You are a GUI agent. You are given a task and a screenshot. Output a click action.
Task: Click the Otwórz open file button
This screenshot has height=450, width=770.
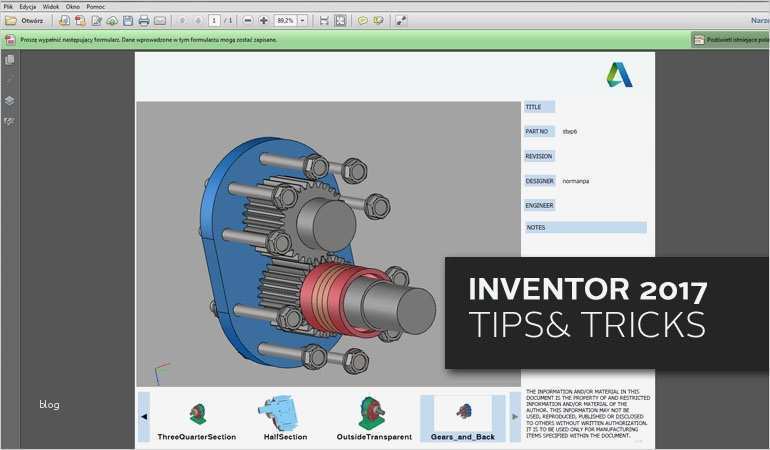(25, 21)
